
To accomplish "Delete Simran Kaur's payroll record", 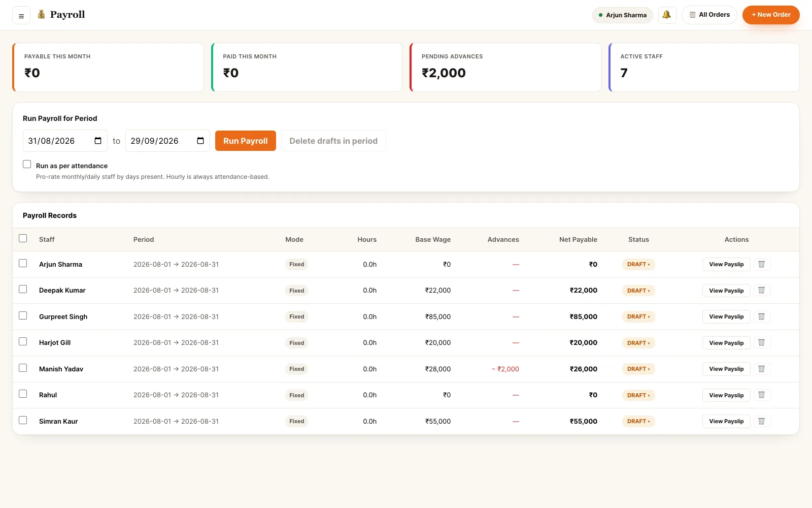I will (761, 421).
